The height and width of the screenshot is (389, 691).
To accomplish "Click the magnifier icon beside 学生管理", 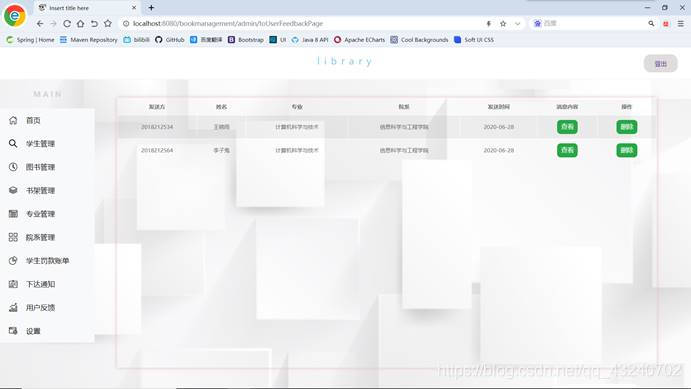I will 13,144.
